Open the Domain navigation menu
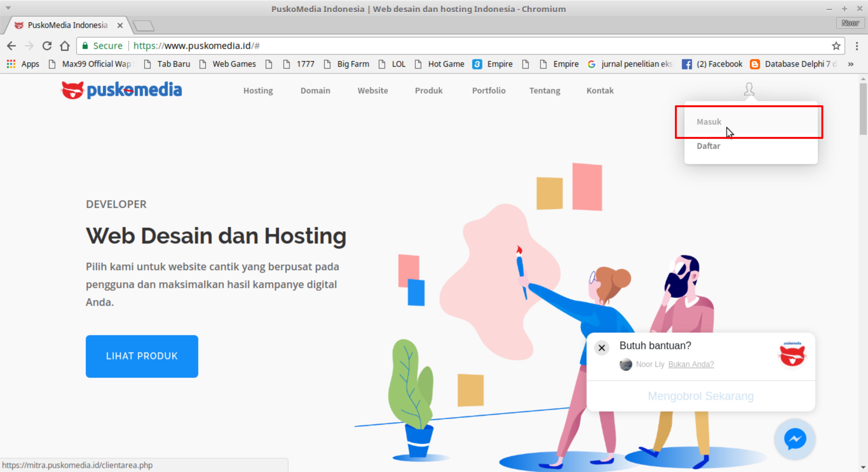This screenshot has height=472, width=868. coord(315,90)
